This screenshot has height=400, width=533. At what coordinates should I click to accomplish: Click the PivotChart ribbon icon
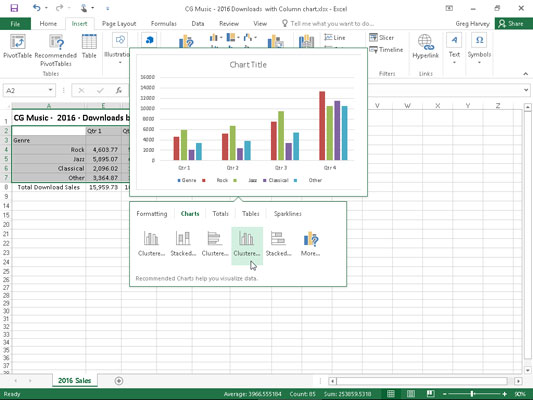[275, 41]
